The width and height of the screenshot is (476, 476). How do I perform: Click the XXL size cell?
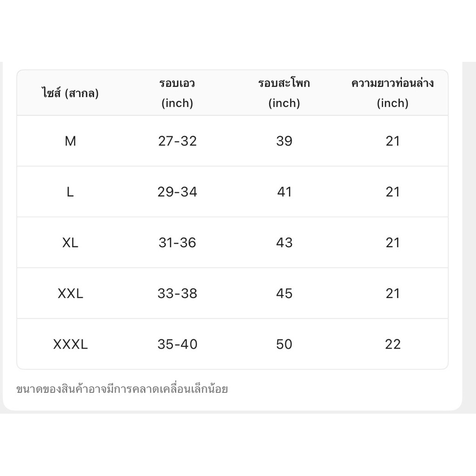click(x=71, y=294)
